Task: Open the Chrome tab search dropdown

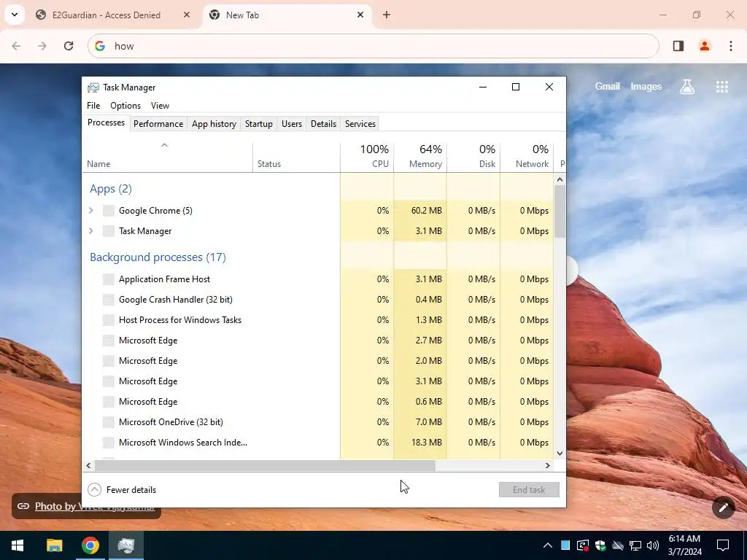Action: coord(15,15)
